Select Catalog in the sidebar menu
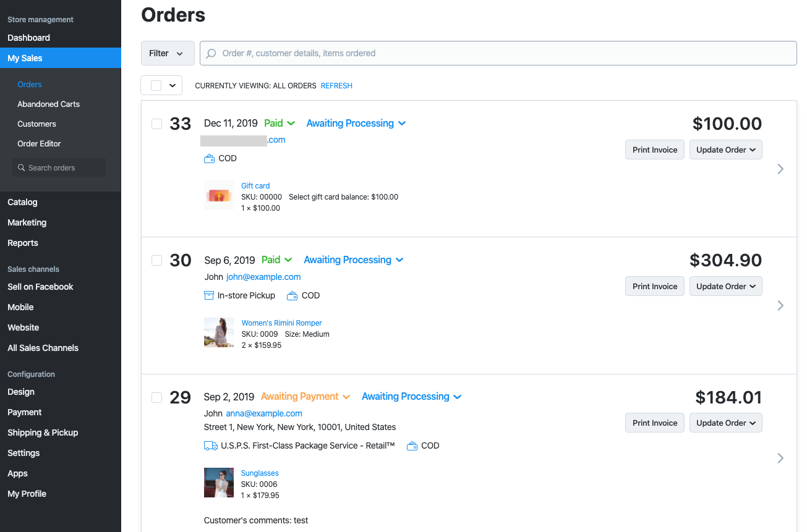 click(x=22, y=202)
